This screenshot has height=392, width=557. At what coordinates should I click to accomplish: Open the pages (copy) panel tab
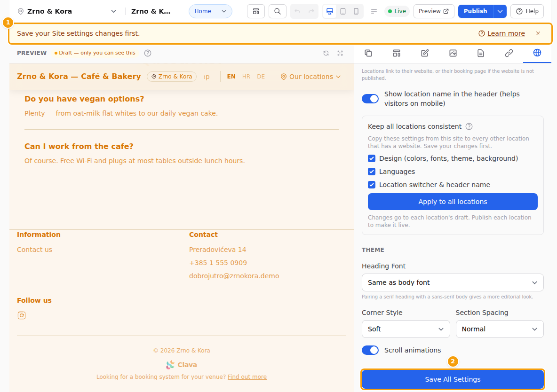pyautogui.click(x=368, y=53)
